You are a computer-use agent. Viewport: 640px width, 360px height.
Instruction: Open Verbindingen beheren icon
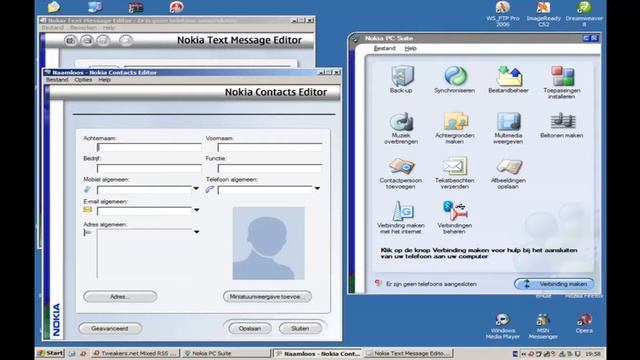tap(455, 218)
